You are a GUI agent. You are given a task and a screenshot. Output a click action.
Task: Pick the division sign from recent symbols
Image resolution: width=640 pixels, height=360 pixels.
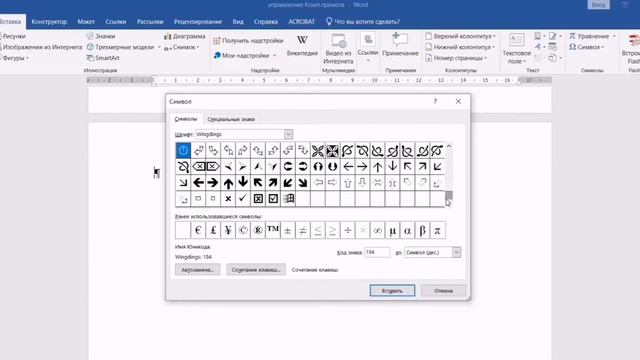(348, 230)
